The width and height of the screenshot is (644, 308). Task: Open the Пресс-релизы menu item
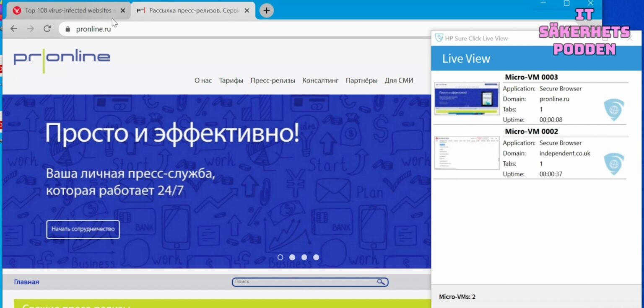click(273, 80)
